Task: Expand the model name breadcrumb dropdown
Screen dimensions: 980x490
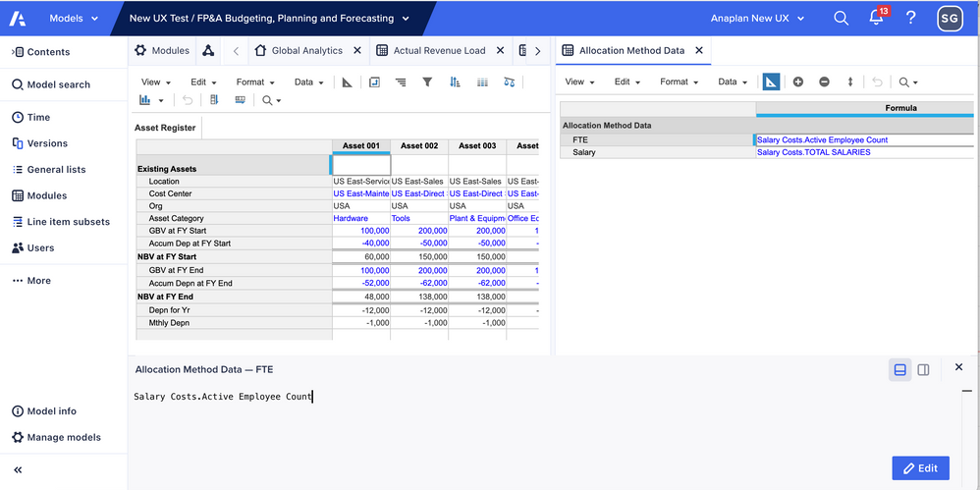Action: pyautogui.click(x=406, y=19)
